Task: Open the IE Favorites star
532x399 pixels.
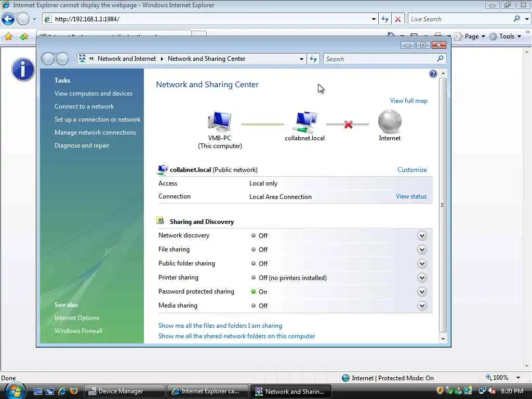Action: click(8, 36)
